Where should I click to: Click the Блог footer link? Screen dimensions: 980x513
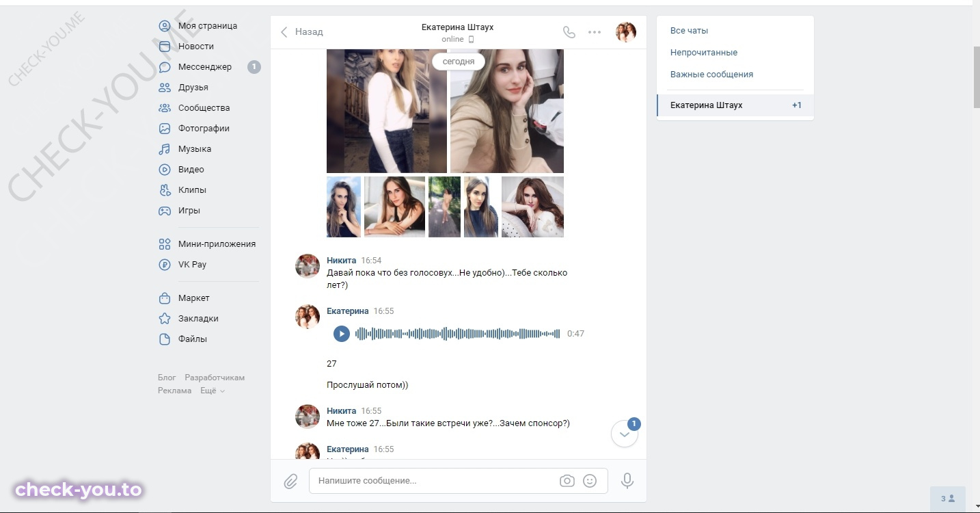(x=167, y=378)
